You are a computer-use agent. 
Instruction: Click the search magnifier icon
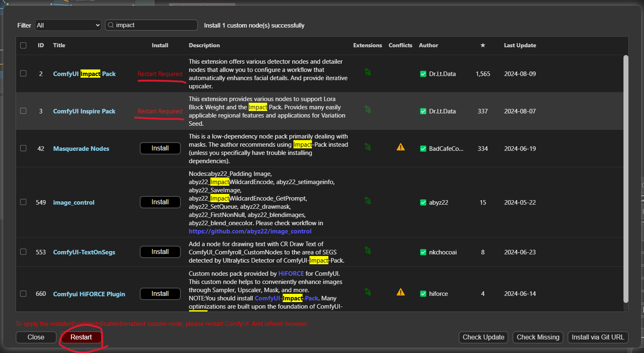tap(111, 25)
